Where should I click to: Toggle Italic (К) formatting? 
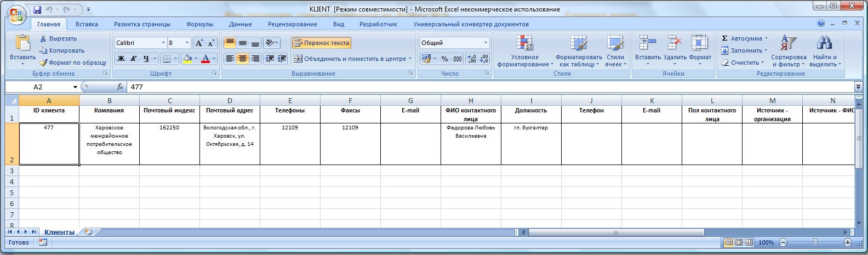click(x=133, y=59)
